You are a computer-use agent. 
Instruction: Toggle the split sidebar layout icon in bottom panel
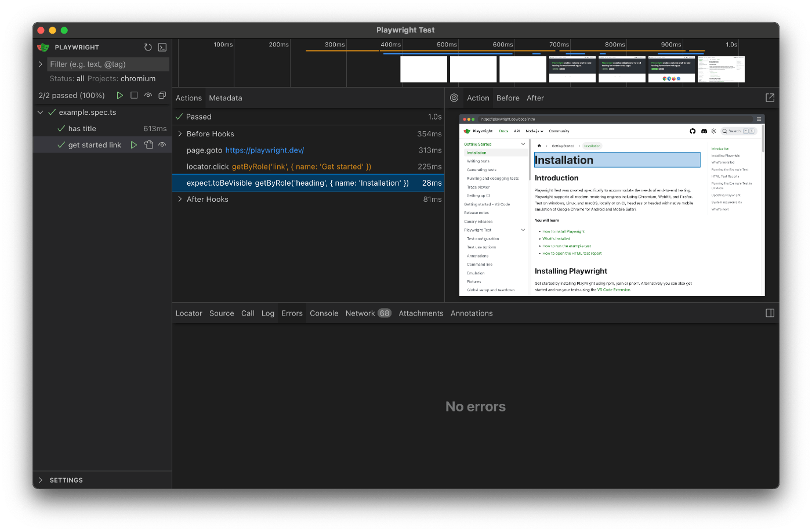(x=770, y=313)
